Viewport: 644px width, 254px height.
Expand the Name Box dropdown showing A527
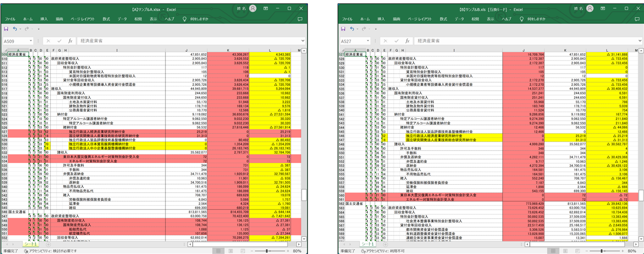(x=367, y=41)
